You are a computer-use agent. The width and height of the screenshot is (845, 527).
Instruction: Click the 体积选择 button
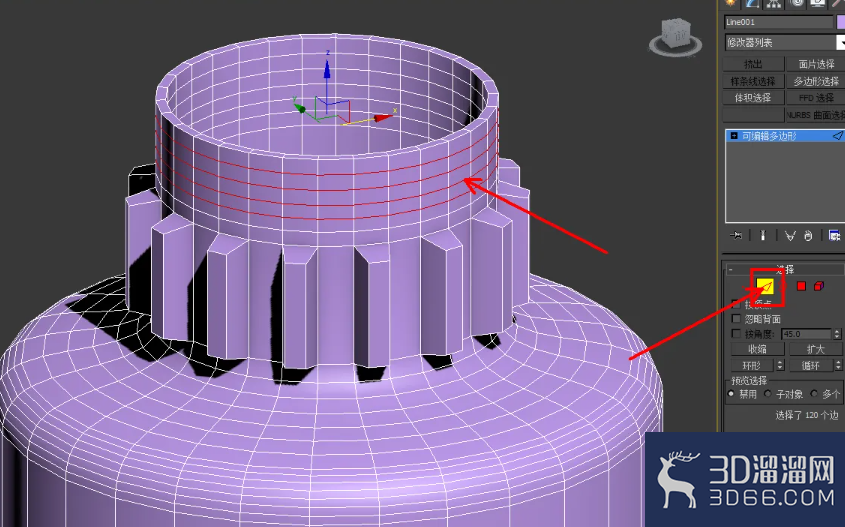click(753, 98)
